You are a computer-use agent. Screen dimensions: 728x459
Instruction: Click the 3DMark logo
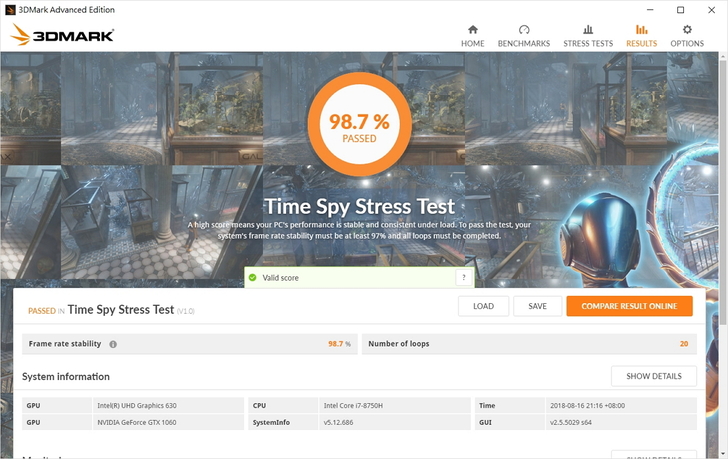click(x=62, y=35)
